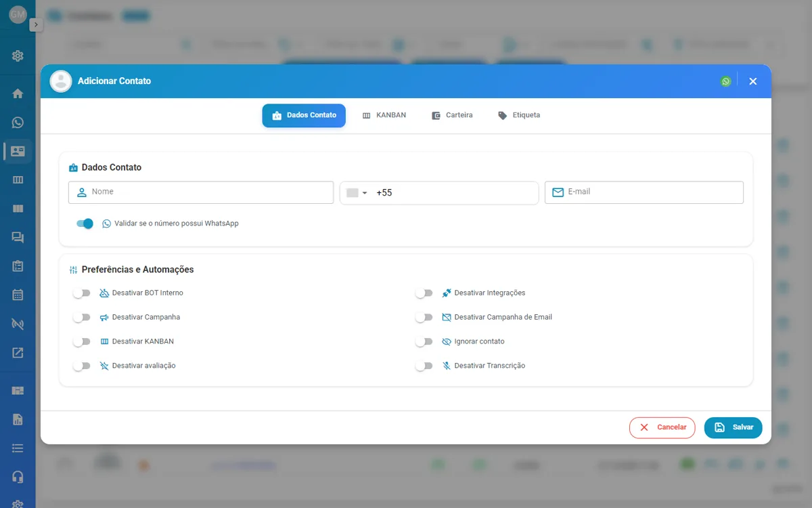This screenshot has height=508, width=812.
Task: Click the green WhatsApp icon in dialog header
Action: (x=726, y=81)
